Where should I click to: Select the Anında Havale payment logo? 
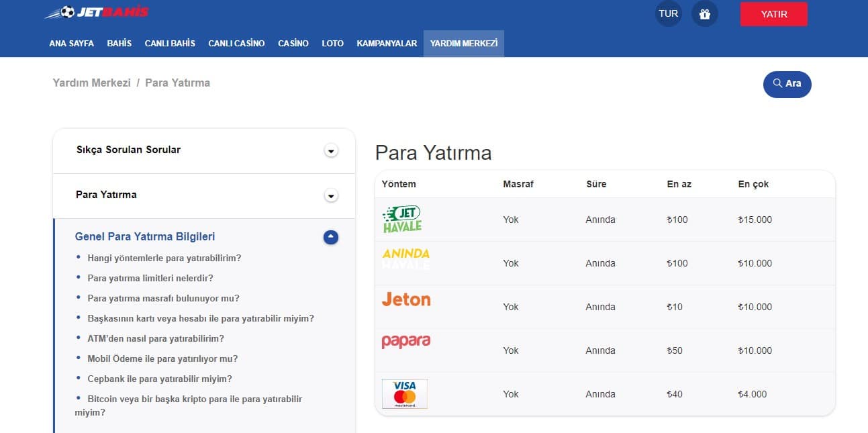[x=405, y=259]
